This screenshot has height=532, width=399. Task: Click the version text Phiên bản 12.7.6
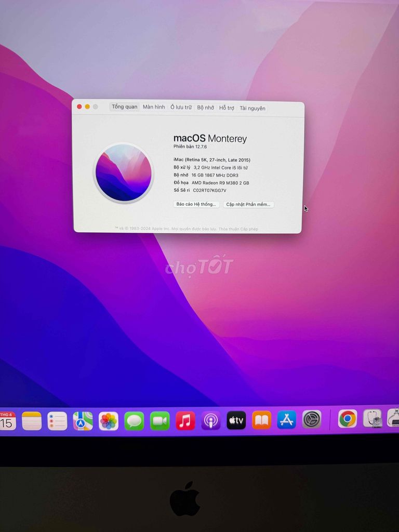(x=190, y=147)
